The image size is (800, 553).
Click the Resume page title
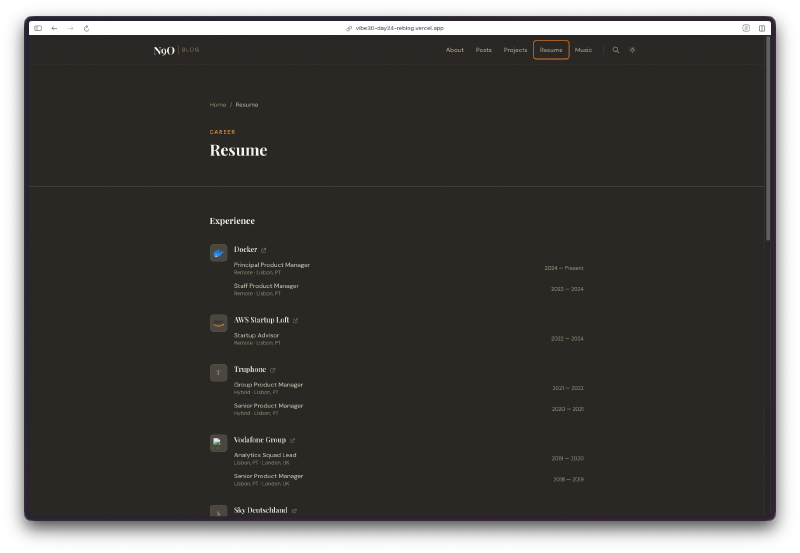coord(238,150)
